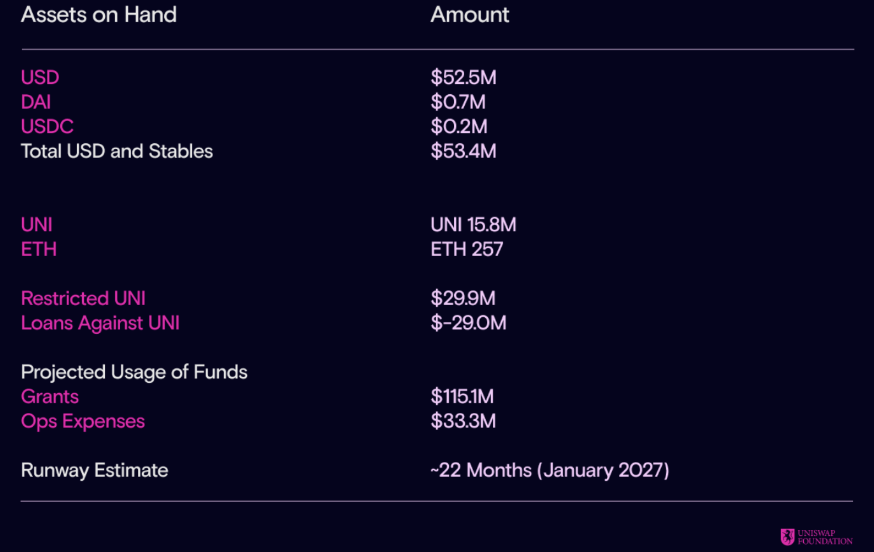Select the UNI asset label

pyautogui.click(x=36, y=225)
